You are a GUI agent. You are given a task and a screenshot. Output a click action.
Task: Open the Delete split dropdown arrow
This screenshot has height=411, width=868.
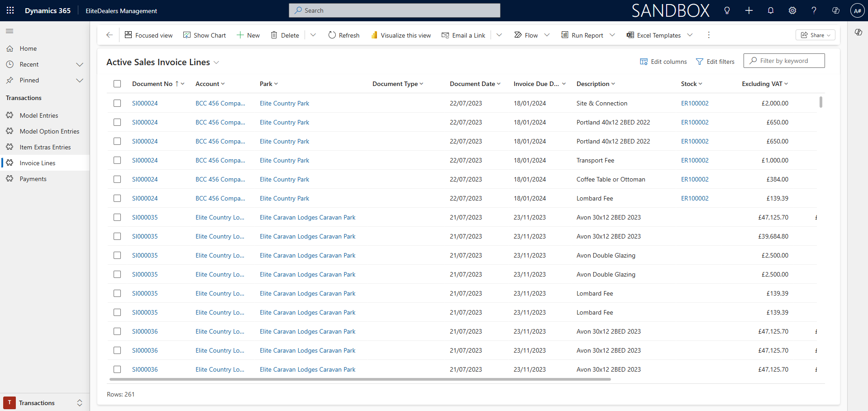(313, 35)
